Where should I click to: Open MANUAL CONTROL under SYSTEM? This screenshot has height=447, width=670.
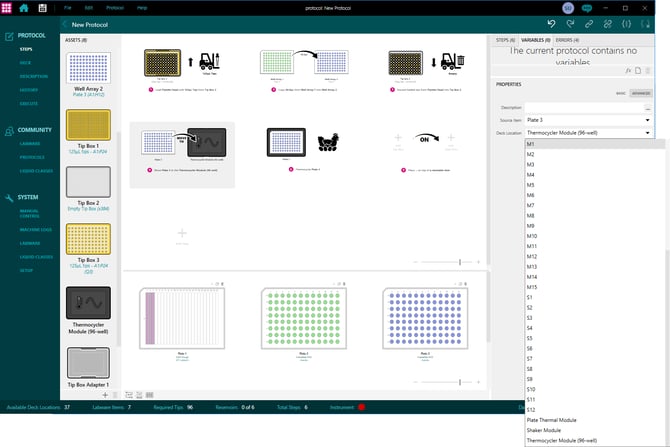pos(29,214)
